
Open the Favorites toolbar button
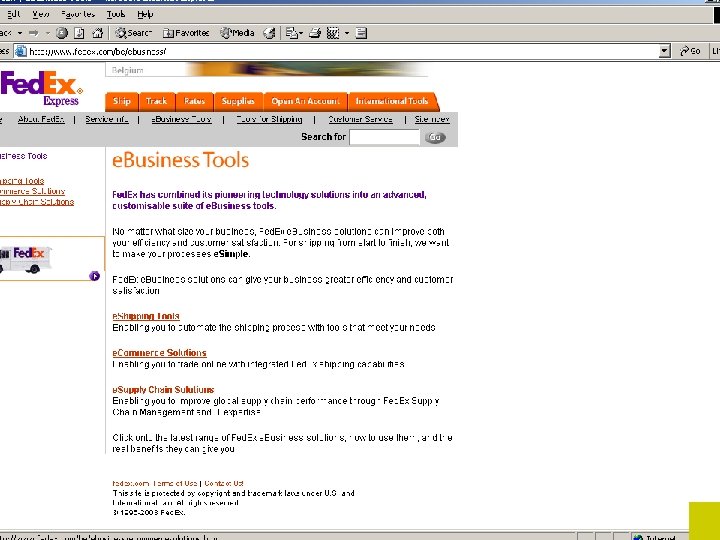coord(186,33)
